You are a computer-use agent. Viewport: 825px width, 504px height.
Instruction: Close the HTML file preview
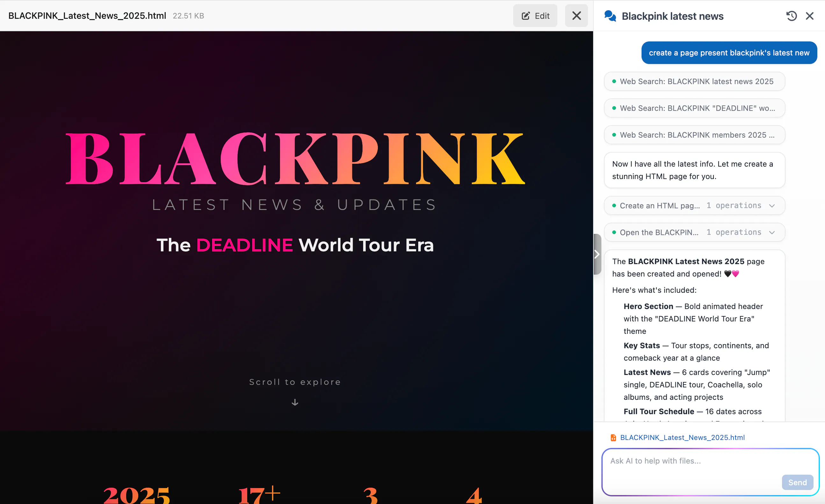(576, 16)
